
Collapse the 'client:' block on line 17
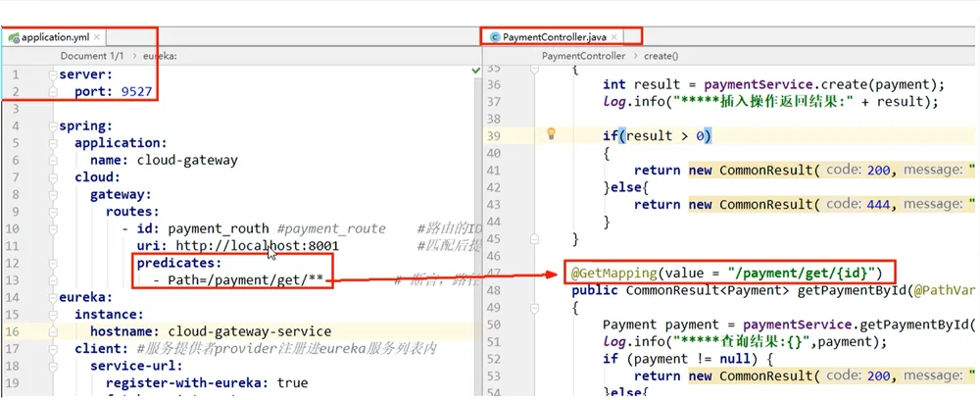(x=53, y=348)
